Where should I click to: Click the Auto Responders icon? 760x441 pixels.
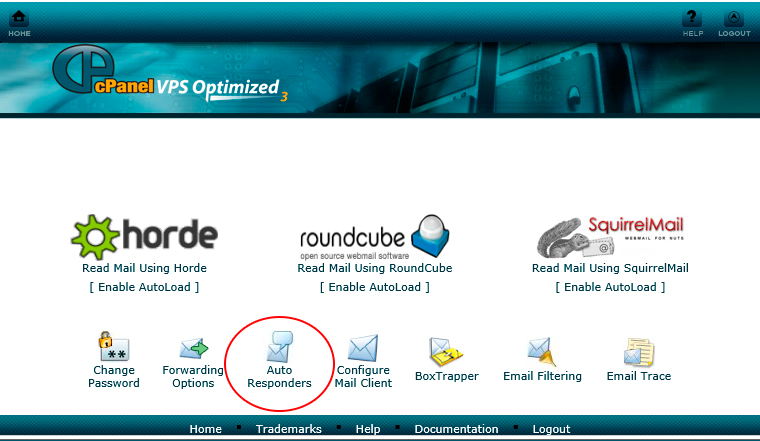[x=280, y=346]
